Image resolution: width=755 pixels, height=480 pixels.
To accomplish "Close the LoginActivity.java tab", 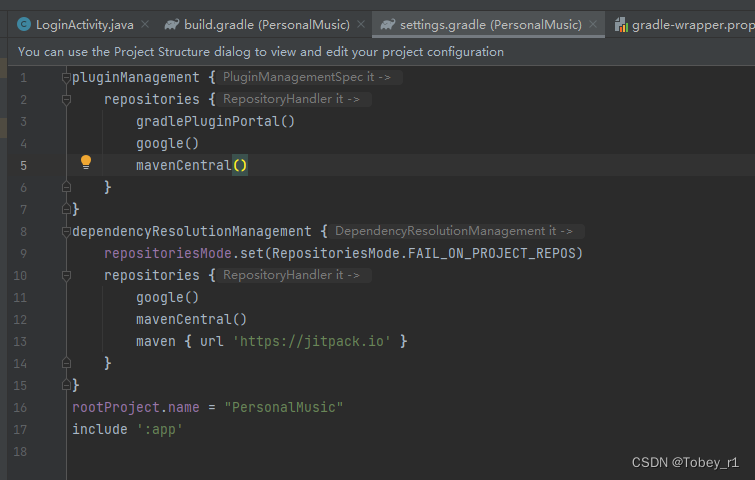I will pyautogui.click(x=145, y=24).
